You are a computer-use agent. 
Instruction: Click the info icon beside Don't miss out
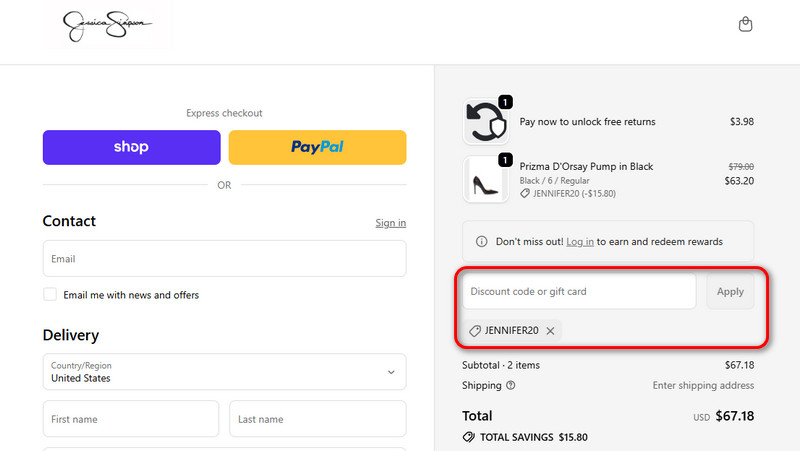click(481, 242)
